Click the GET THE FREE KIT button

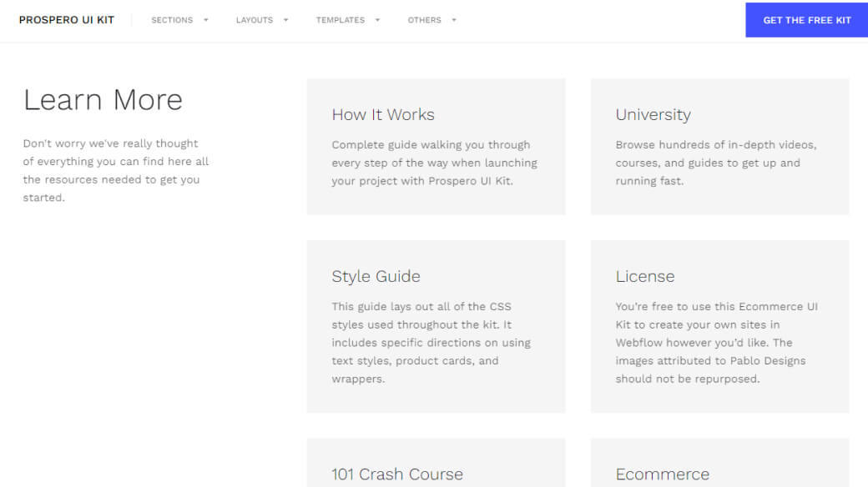pos(805,19)
